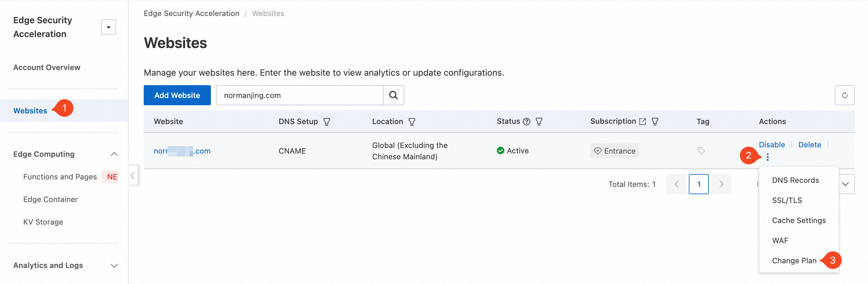Focus the website search input field
The image size is (868, 284).
(x=299, y=95)
